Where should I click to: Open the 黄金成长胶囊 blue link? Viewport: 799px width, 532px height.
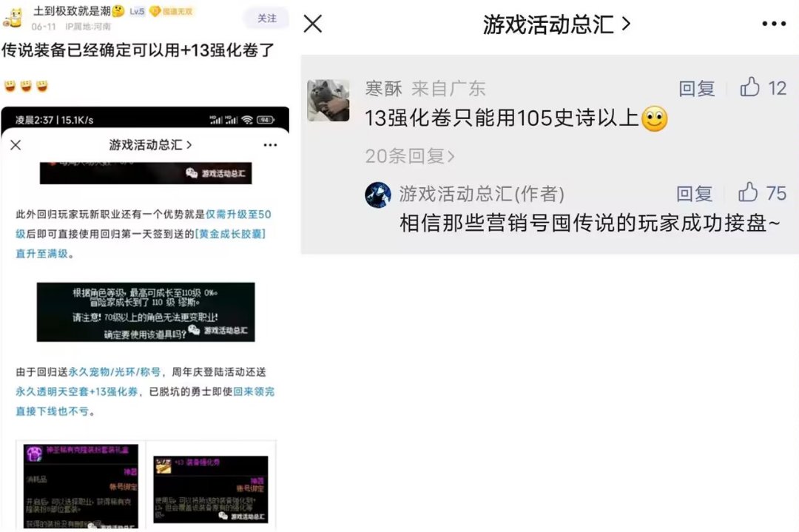(x=230, y=234)
